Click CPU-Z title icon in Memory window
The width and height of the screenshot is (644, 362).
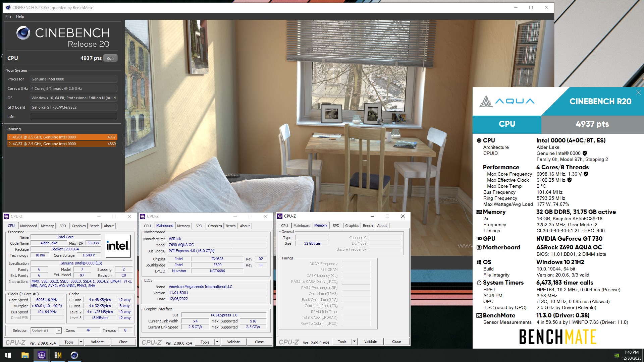tap(280, 216)
